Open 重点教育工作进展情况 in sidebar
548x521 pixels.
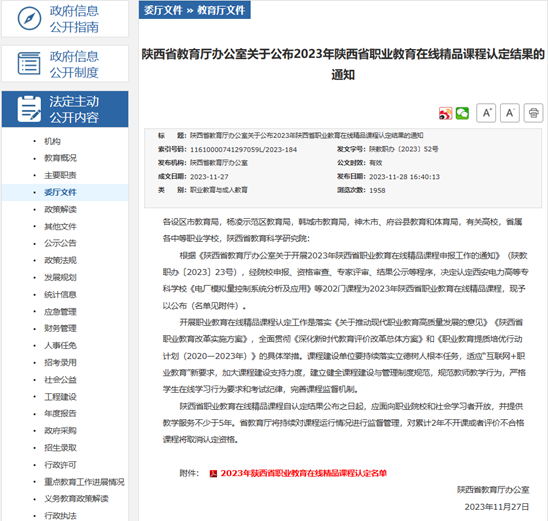click(84, 482)
